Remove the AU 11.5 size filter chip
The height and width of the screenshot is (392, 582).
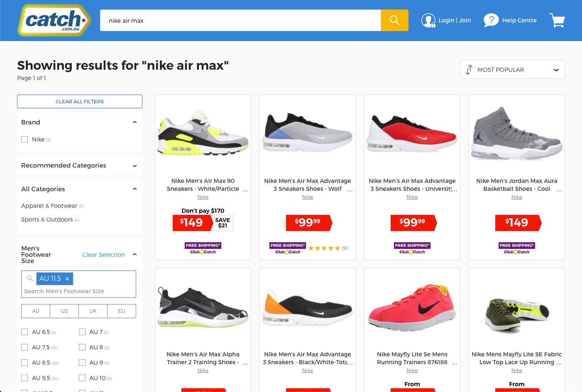67,279
